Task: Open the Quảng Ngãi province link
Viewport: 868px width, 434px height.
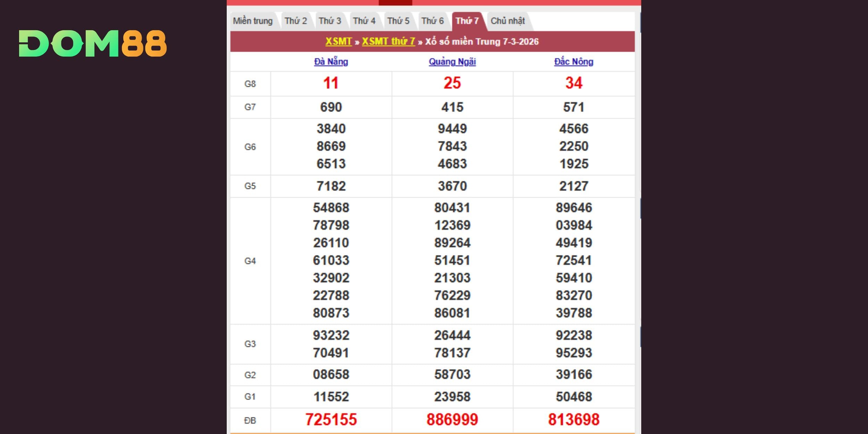Action: (x=452, y=62)
